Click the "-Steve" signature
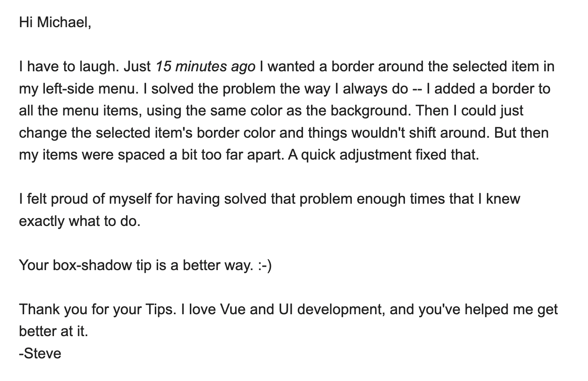This screenshot has width=588, height=381. click(x=40, y=353)
